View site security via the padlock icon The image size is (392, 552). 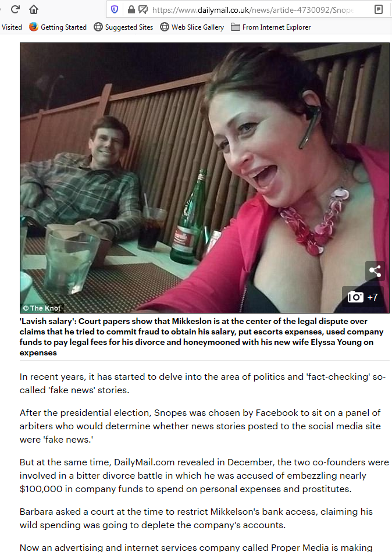(131, 9)
